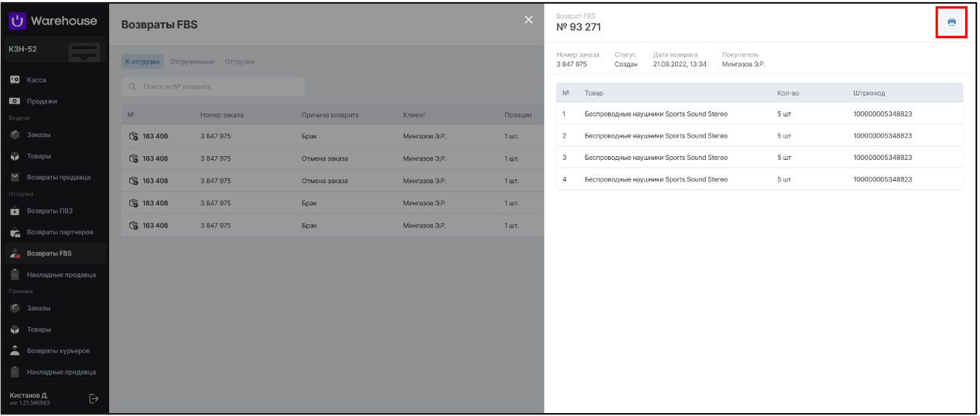Click the Warehouse logo icon
Screen dimensions: 980x416
pos(18,21)
